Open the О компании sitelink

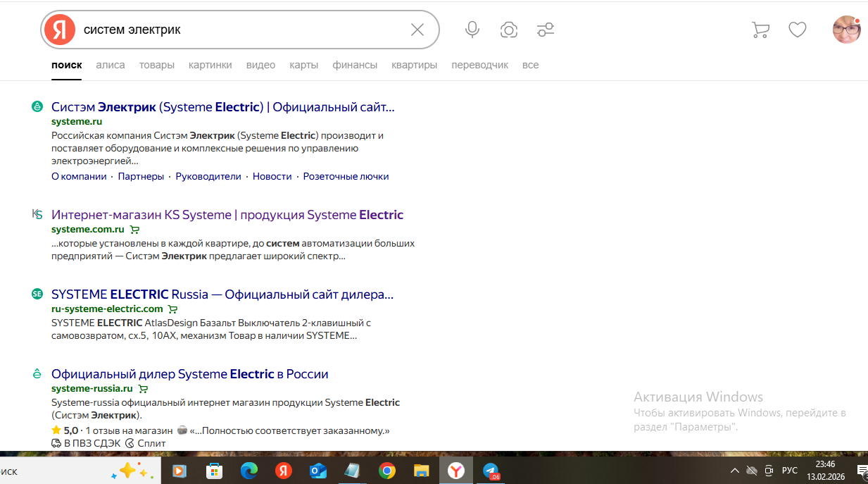click(79, 177)
